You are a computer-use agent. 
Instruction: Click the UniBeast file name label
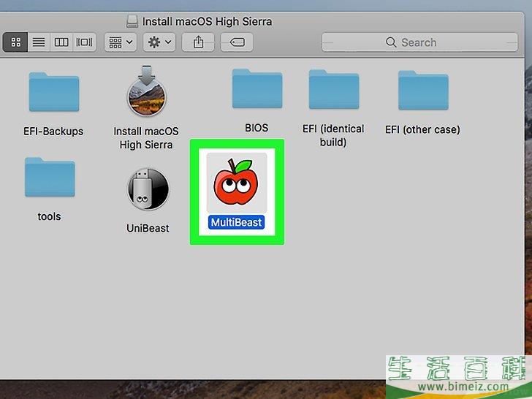tap(148, 228)
